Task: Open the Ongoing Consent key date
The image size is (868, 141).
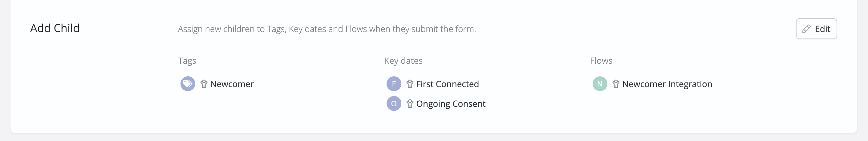Action: pyautogui.click(x=451, y=104)
